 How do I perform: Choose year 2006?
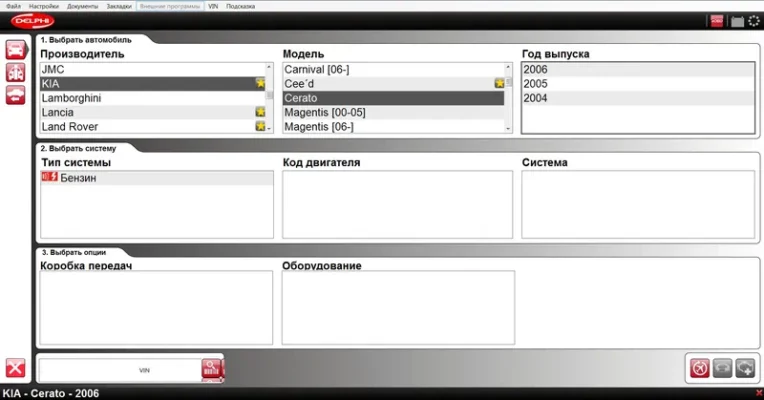tap(638, 69)
